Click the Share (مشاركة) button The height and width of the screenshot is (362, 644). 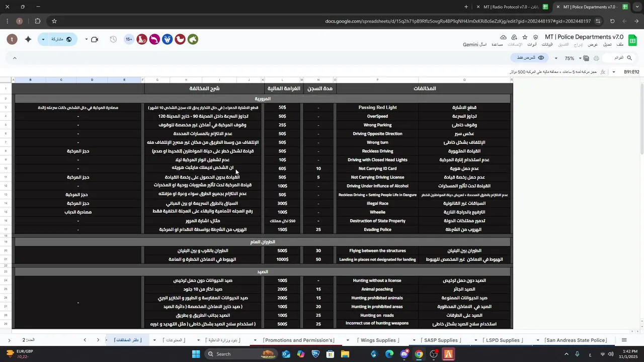[x=62, y=39]
